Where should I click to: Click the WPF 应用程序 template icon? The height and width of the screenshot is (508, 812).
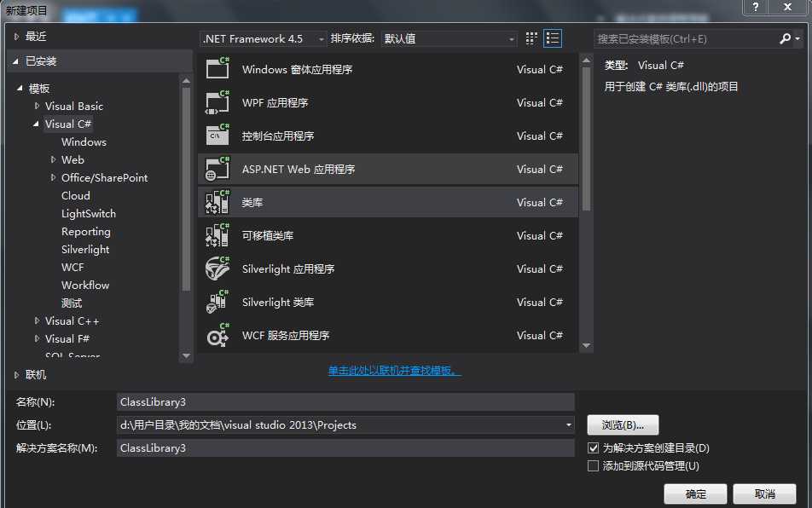click(x=217, y=102)
